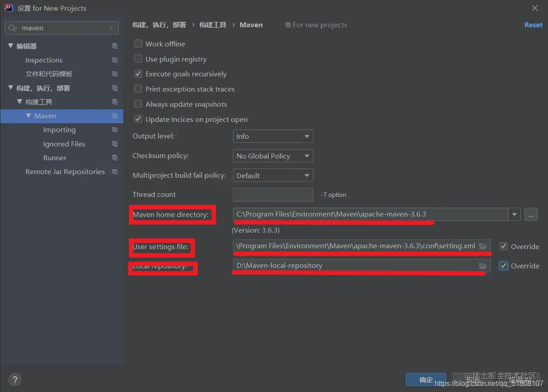
Task: Click into the Thread count field
Action: pos(273,195)
